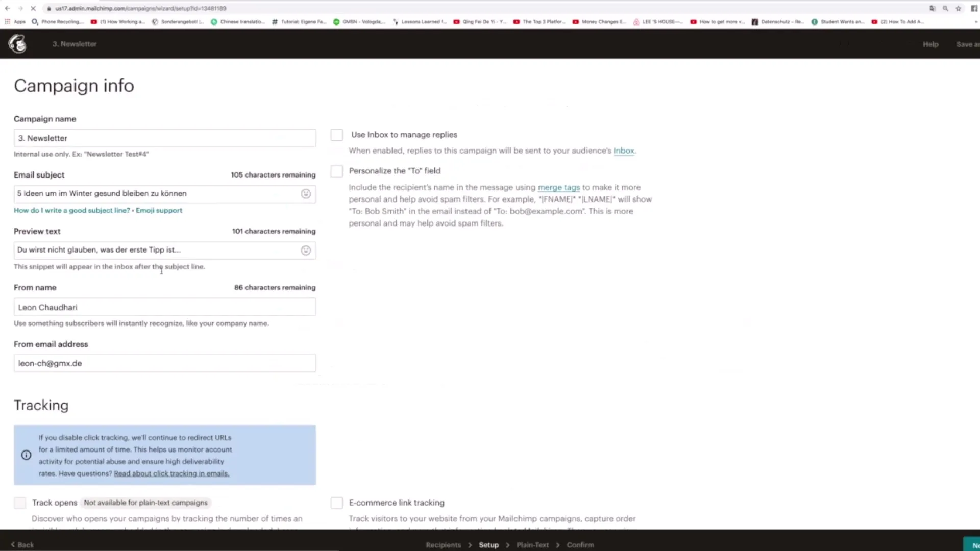This screenshot has height=551, width=980.
Task: Open the Datenschutz bookmark
Action: click(778, 22)
